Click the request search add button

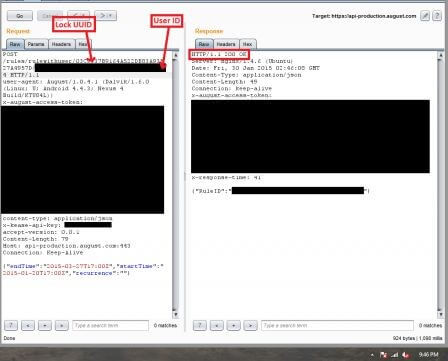pos(45,325)
